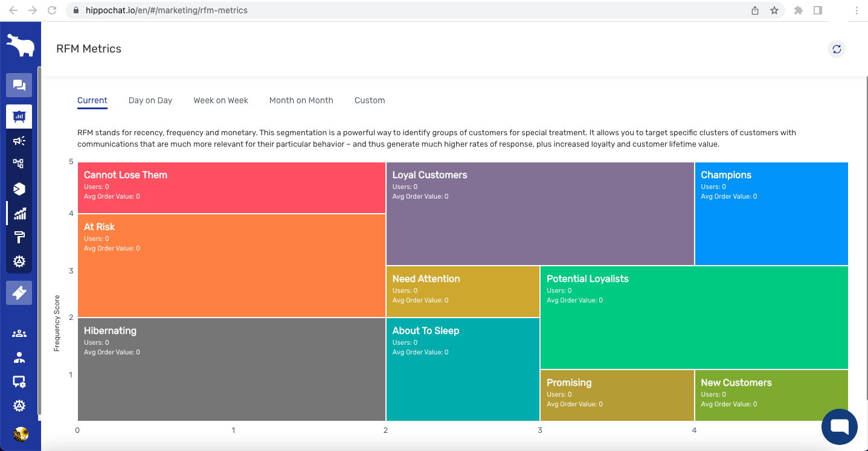
Task: Switch to the Custom tab
Action: [370, 100]
